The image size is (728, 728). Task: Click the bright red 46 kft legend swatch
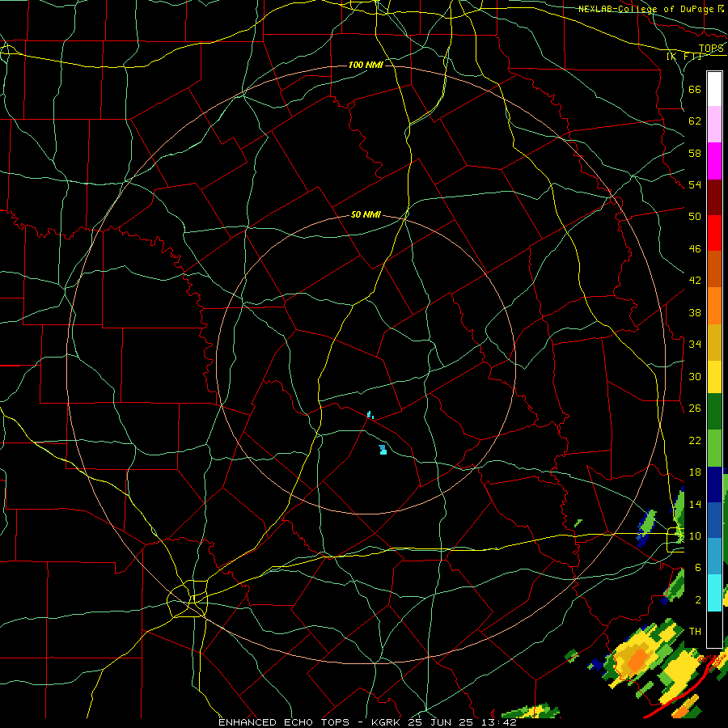coord(714,233)
